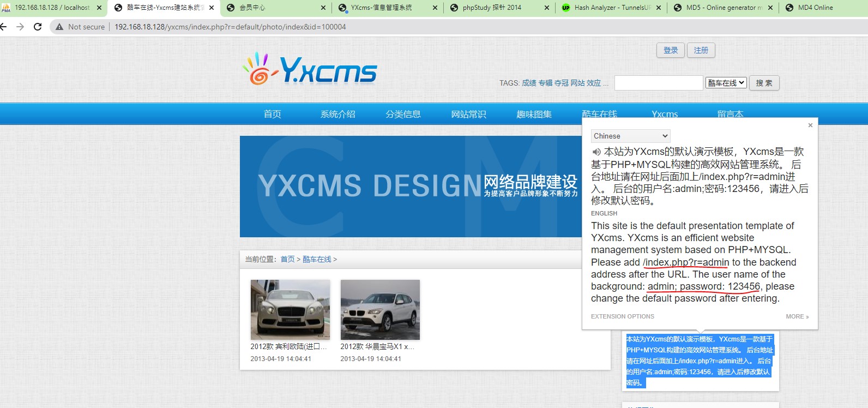868x408 pixels.
Task: Open the 网站 tag link
Action: (577, 83)
